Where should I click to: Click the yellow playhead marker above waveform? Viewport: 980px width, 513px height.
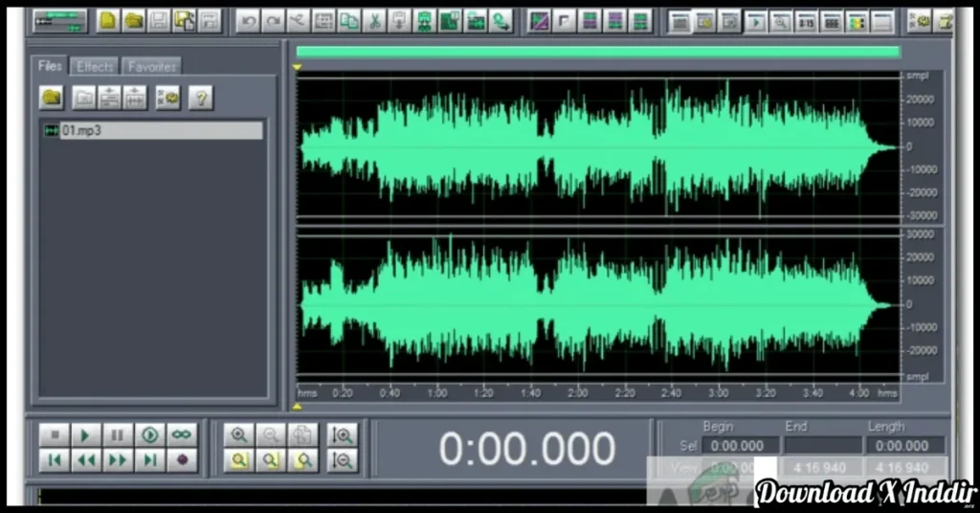click(x=298, y=67)
